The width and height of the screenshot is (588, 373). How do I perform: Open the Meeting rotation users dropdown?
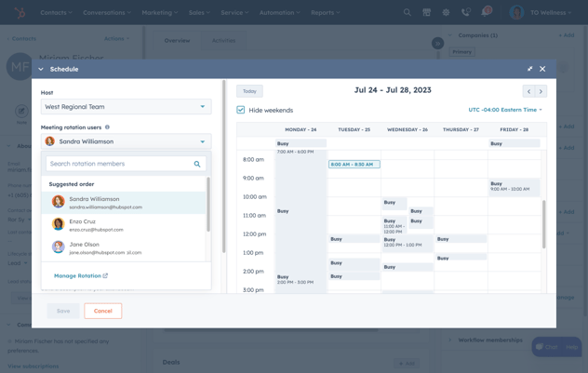pos(127,141)
